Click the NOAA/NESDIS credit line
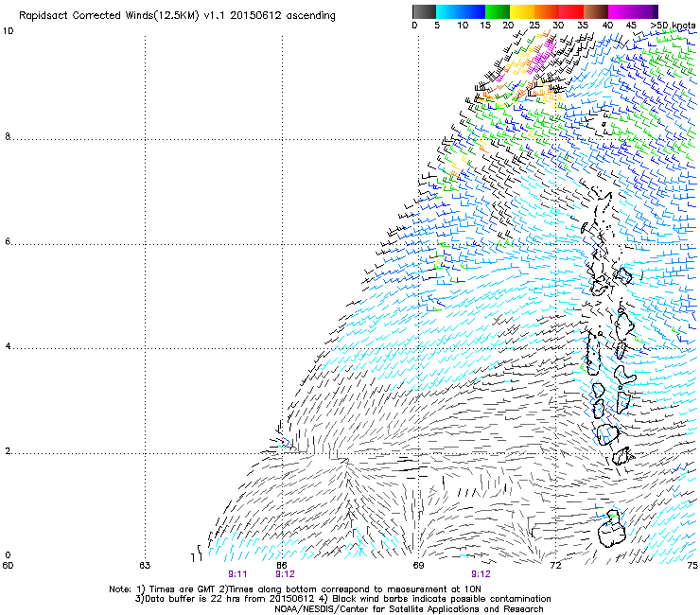The image size is (700, 615). [409, 608]
